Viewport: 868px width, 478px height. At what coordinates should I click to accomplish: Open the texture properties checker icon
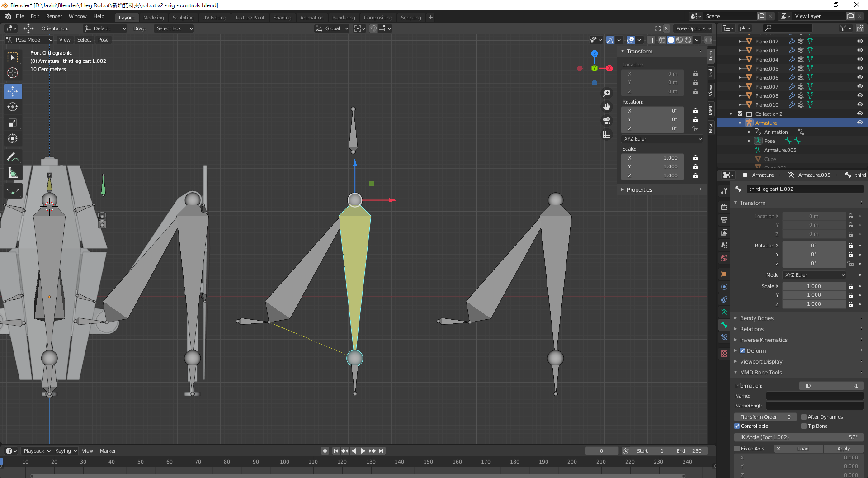(x=724, y=354)
